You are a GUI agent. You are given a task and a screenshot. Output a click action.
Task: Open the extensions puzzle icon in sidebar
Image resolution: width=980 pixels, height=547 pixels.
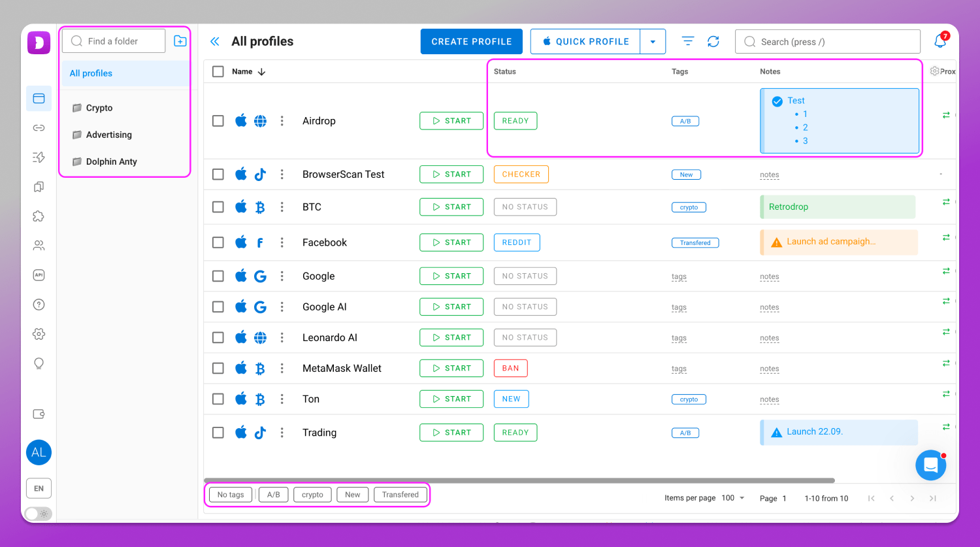click(39, 216)
